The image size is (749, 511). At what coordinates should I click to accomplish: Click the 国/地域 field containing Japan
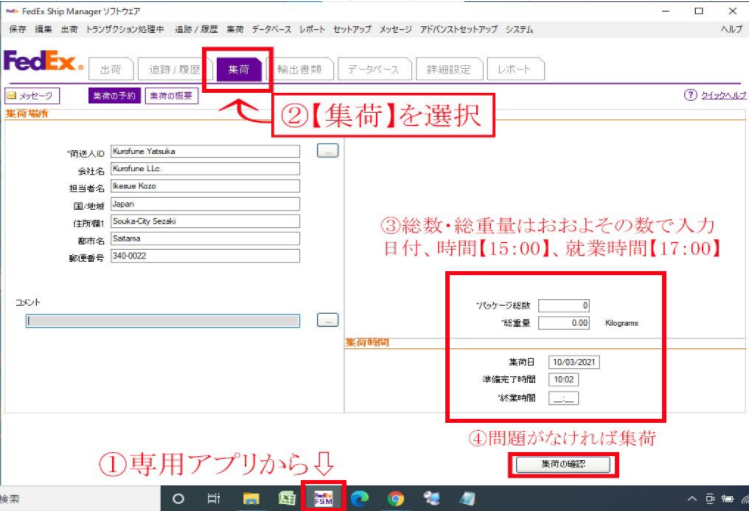coord(205,204)
